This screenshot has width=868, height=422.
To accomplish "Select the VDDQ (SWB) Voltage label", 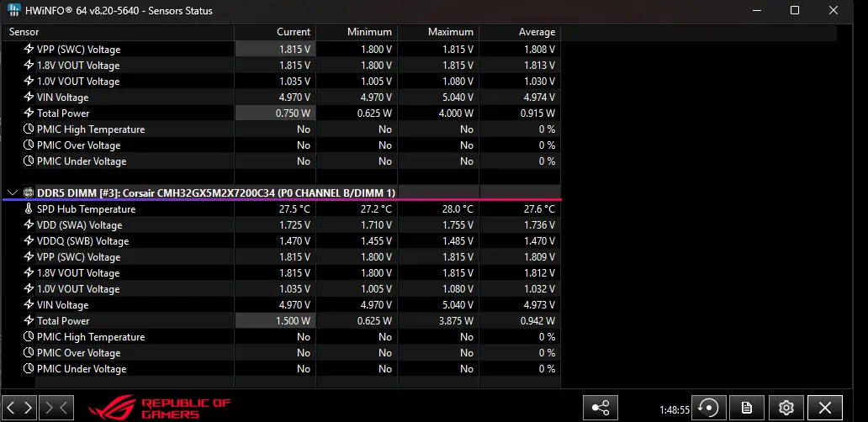I will 82,241.
